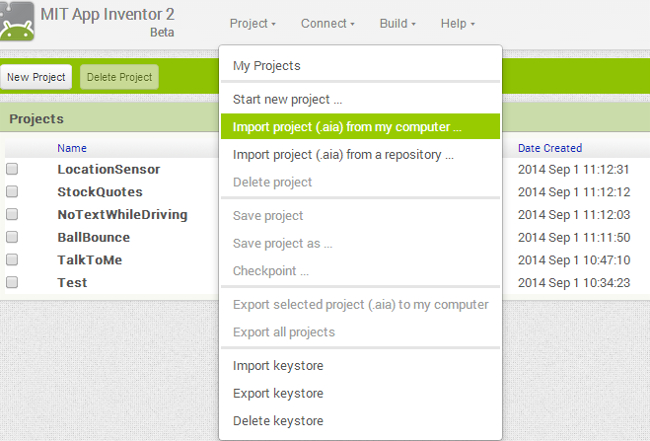Select the StockQuotes project checkbox
Viewport: 650px width, 441px height.
click(x=12, y=192)
